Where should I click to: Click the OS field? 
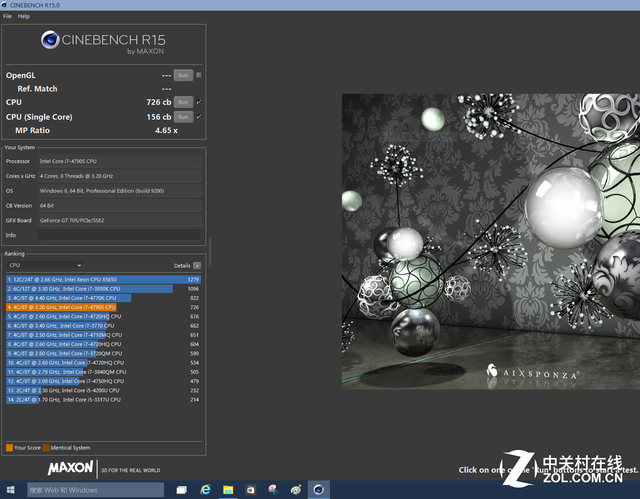click(x=119, y=191)
